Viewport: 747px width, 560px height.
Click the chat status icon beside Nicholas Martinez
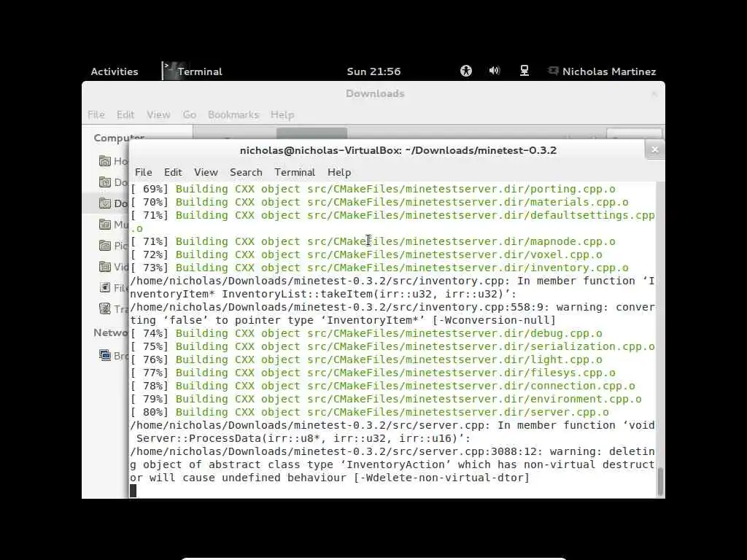pyautogui.click(x=553, y=71)
